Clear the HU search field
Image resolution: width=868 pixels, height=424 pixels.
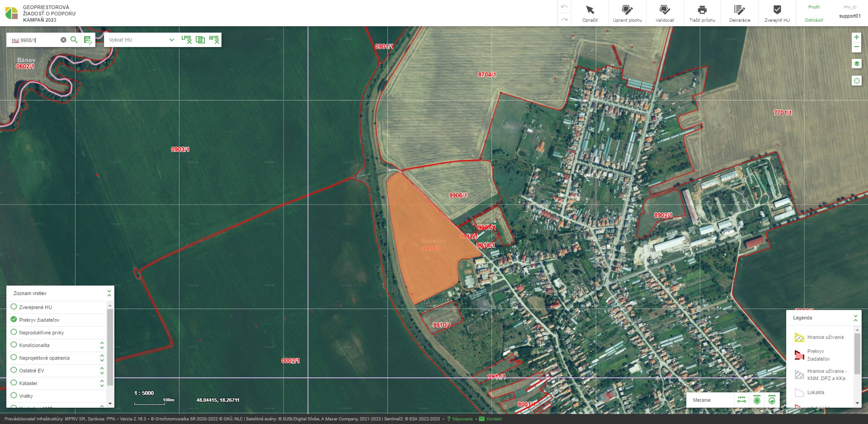tap(63, 40)
